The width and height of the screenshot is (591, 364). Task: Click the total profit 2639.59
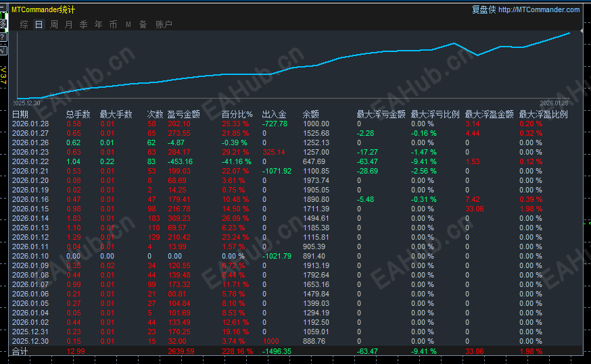(x=181, y=351)
